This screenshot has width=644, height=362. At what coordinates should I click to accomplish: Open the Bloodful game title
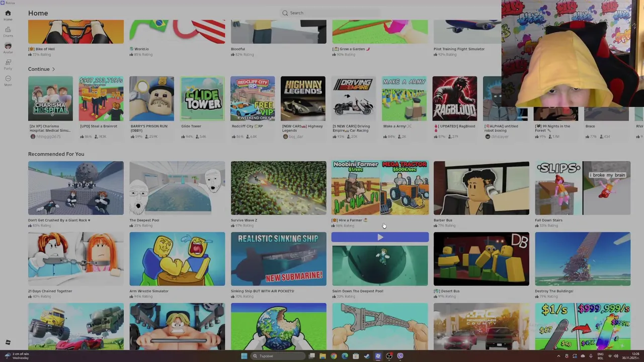coord(238,49)
